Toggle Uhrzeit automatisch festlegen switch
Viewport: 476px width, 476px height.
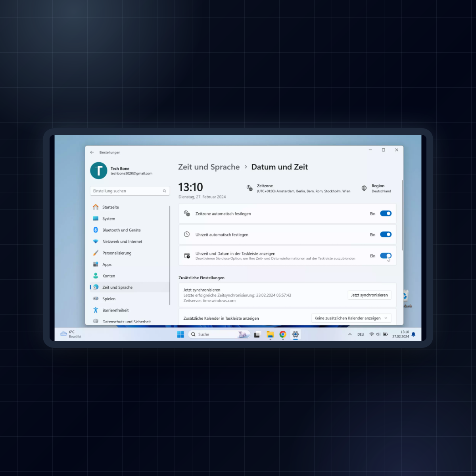(386, 234)
